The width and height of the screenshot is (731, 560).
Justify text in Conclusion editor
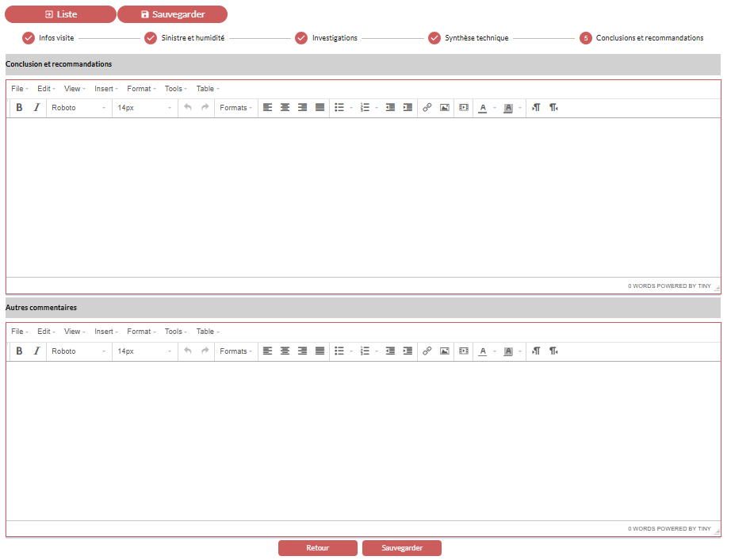coord(320,108)
